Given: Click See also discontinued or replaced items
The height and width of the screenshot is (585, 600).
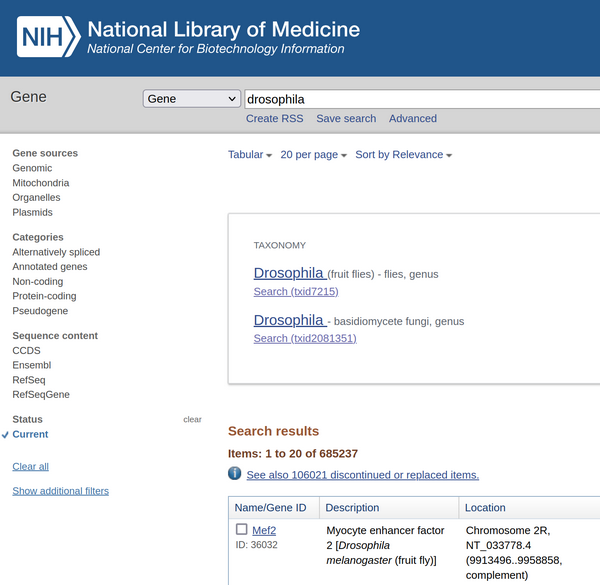Looking at the screenshot, I should [x=362, y=475].
